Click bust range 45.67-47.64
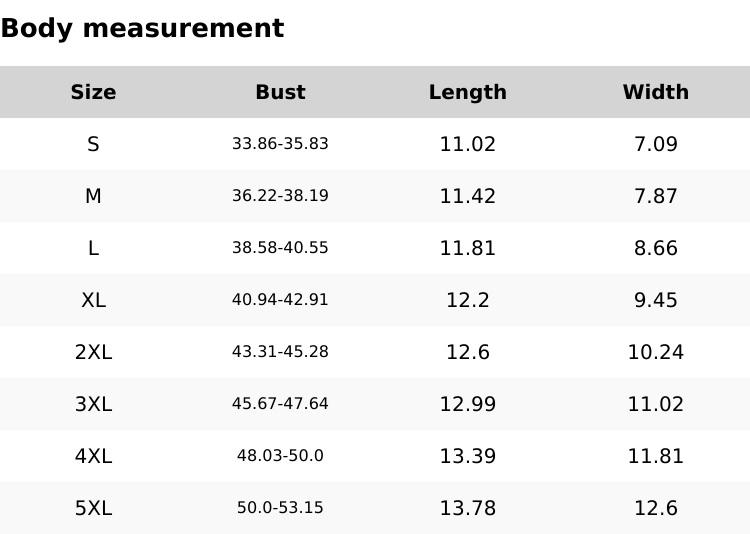The height and width of the screenshot is (534, 750). pos(280,404)
